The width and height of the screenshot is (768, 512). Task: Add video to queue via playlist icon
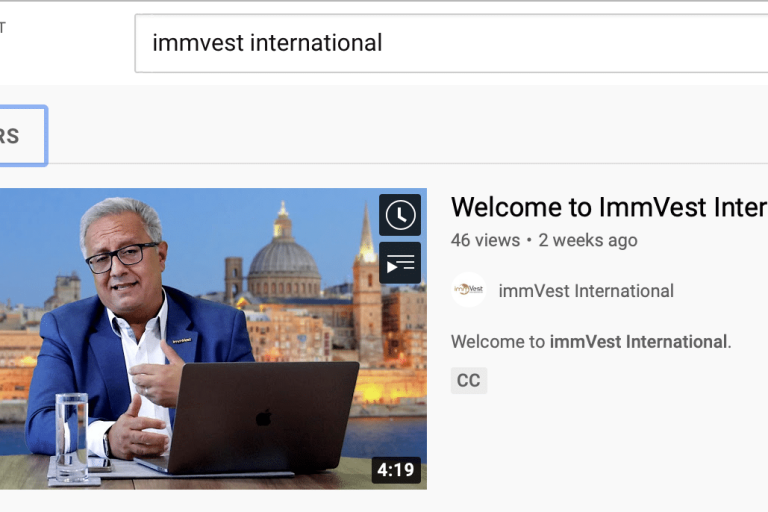tap(400, 263)
